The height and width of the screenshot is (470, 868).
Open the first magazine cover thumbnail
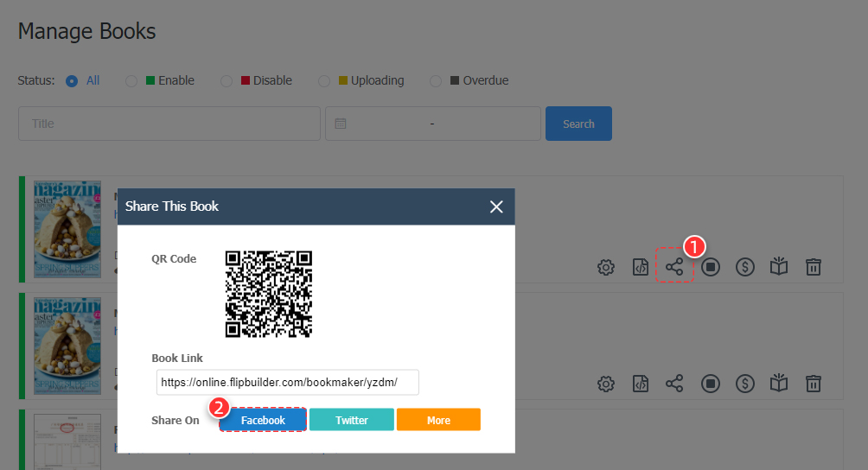coord(67,229)
